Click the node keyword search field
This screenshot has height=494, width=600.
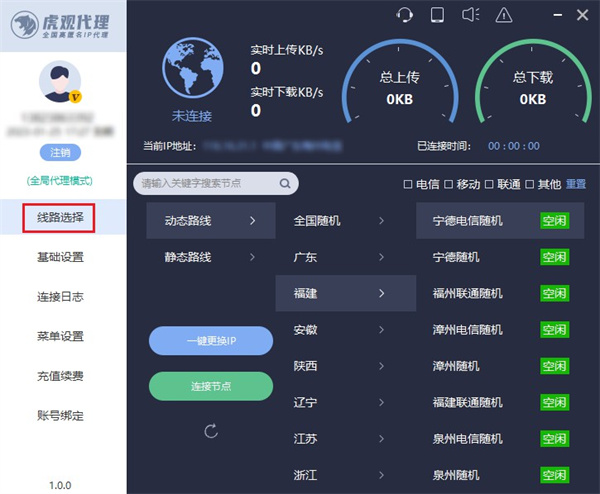point(205,184)
